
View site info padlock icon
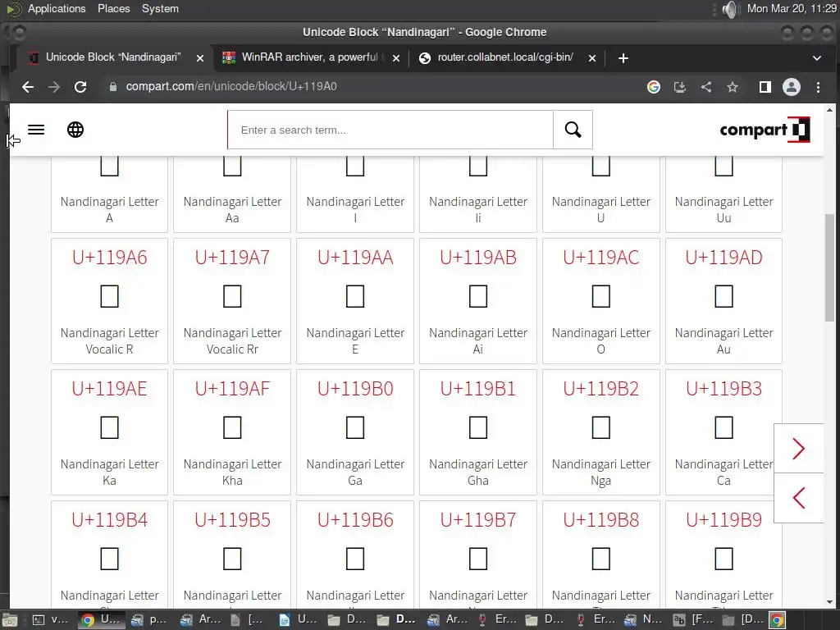tap(113, 87)
